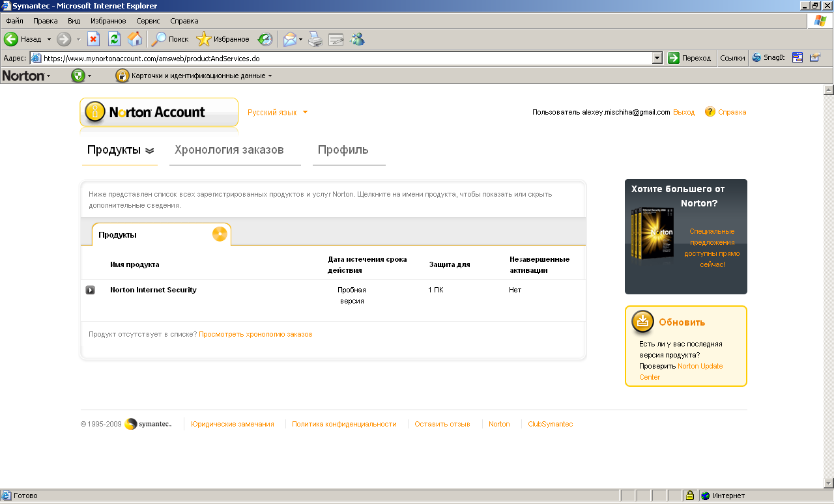Click the Norton Internet Security product name
Image resolution: width=834 pixels, height=504 pixels.
tap(153, 290)
